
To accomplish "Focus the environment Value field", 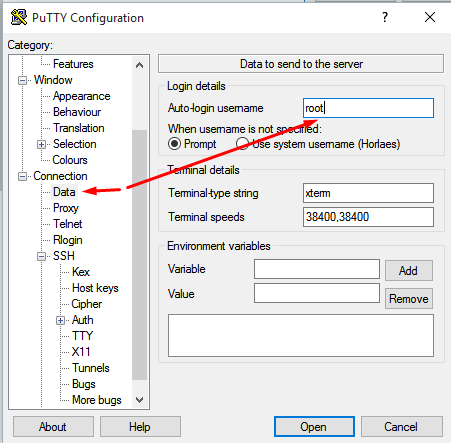I will point(317,293).
